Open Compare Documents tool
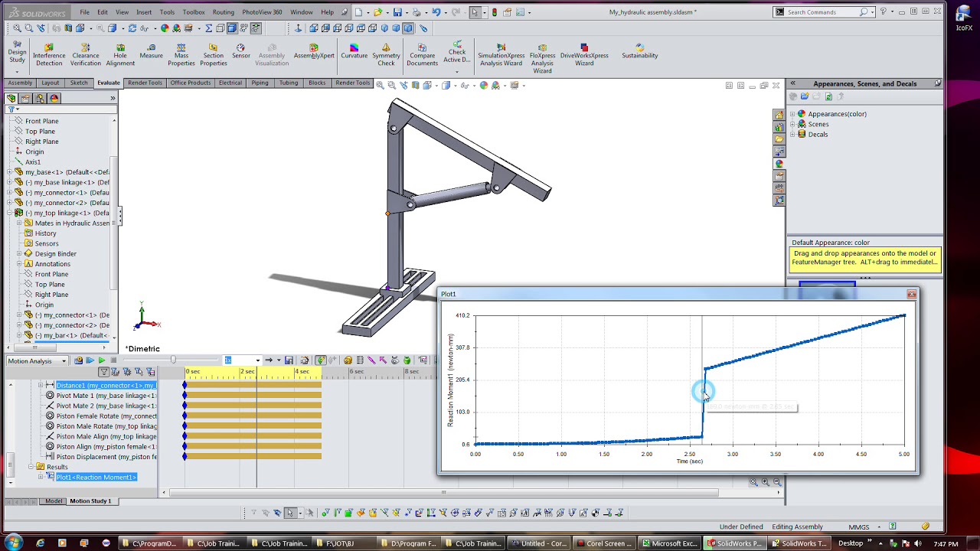Image resolution: width=980 pixels, height=551 pixels. click(x=423, y=54)
